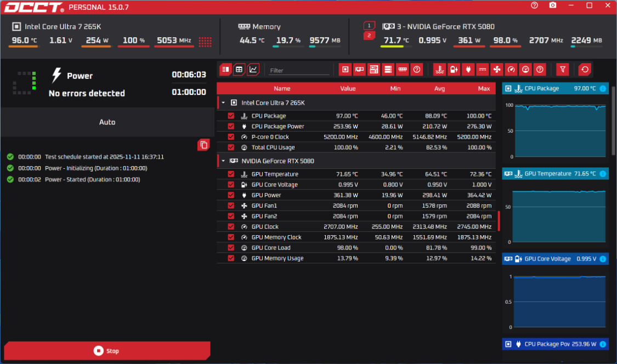Click the sensor table red scrollbar
The image size is (617, 364).
pos(499,221)
